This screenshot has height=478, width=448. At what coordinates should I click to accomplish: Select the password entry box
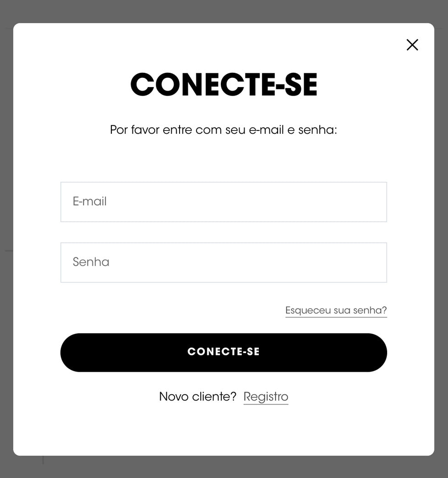pos(224,262)
